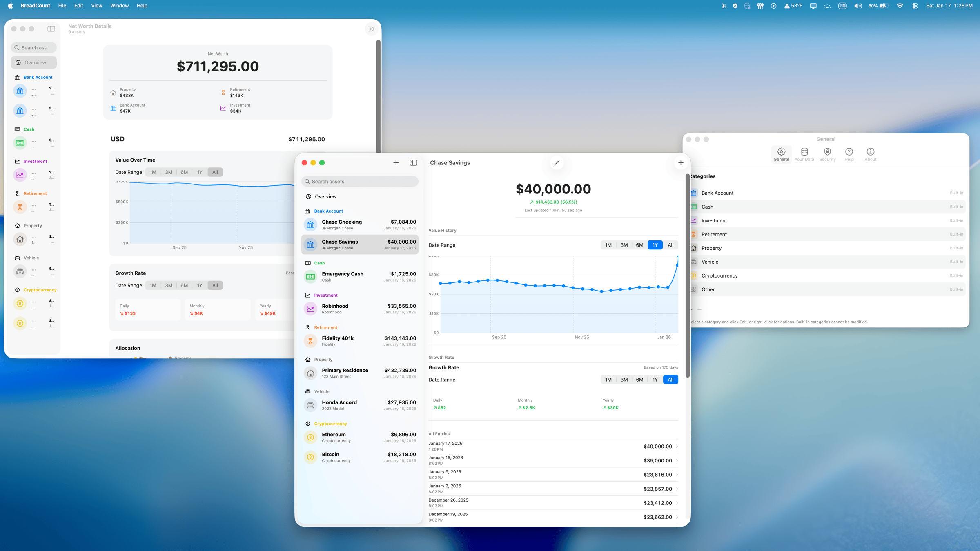
Task: Switch Value History date range to 6M
Action: [639, 245]
